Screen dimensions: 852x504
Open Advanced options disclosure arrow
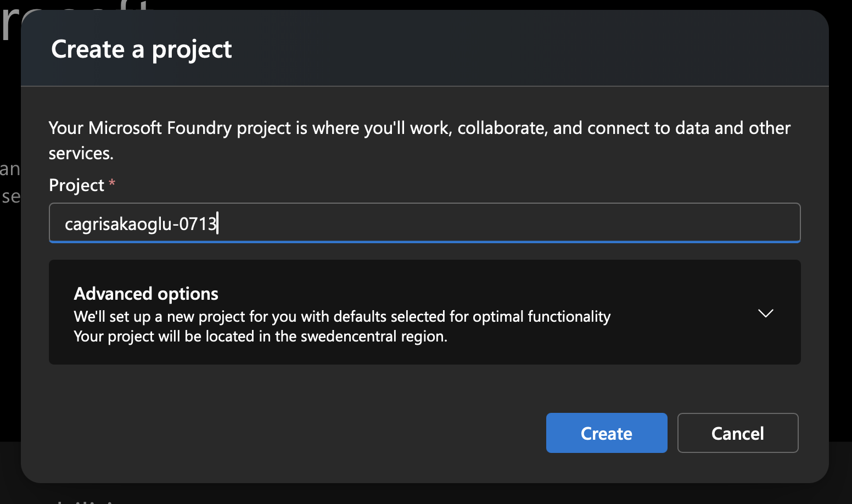(x=765, y=313)
